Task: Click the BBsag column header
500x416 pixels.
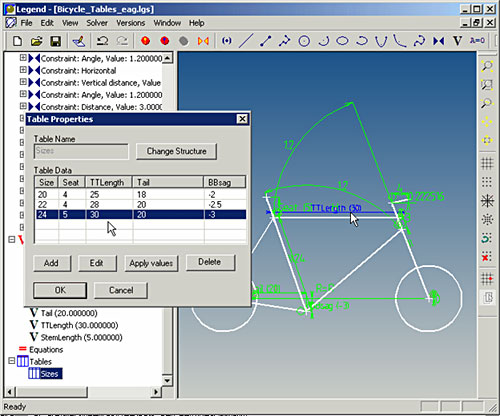Action: click(x=225, y=183)
